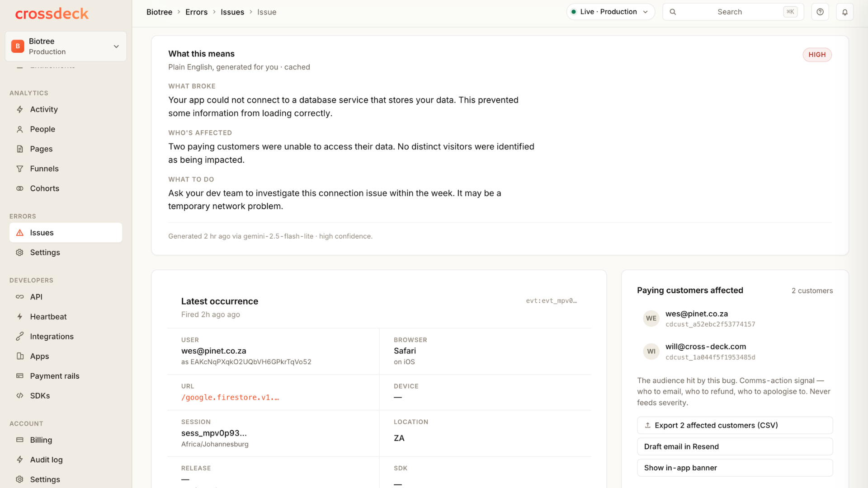
Task: Click the Africa/Johannesburg timezone text
Action: [215, 444]
